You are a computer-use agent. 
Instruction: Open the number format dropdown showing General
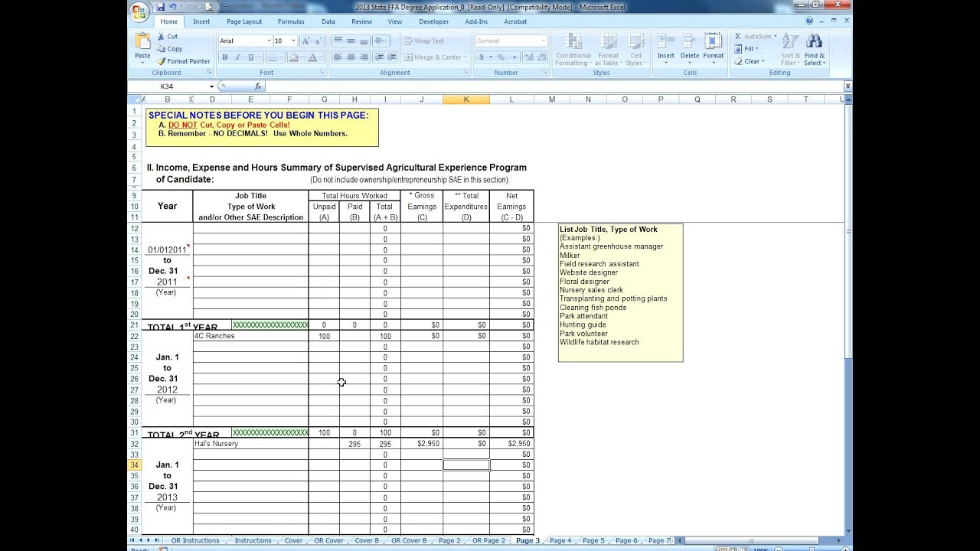point(544,41)
